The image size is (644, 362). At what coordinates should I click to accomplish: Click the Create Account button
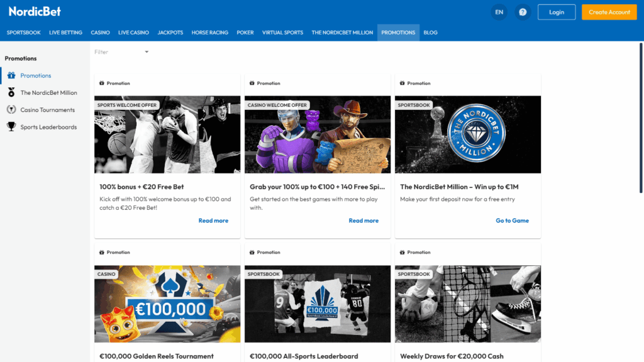(609, 12)
